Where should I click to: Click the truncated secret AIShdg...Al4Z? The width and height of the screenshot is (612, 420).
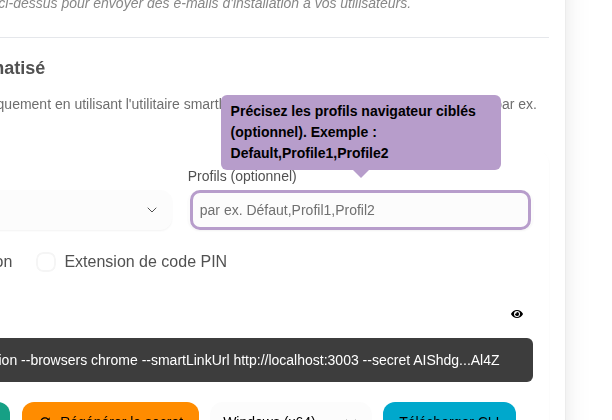(x=456, y=360)
